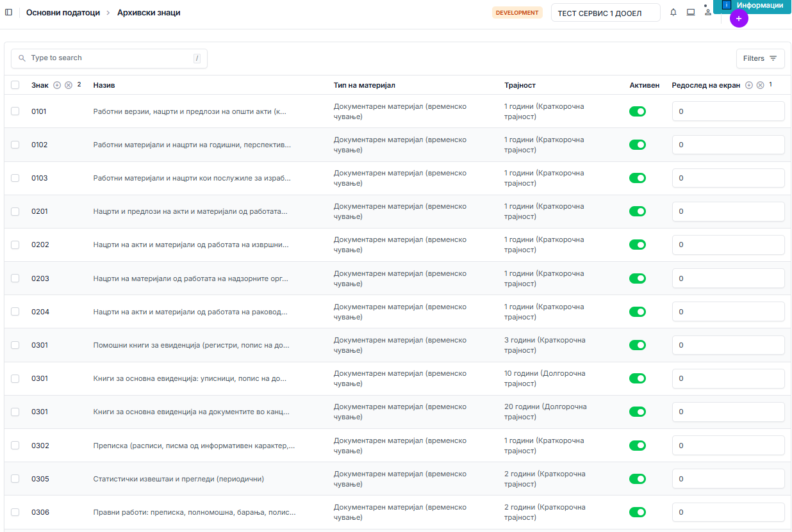Screen dimensions: 792x532
Task: Click the sort arrow icon beside Знак
Action: (x=57, y=85)
